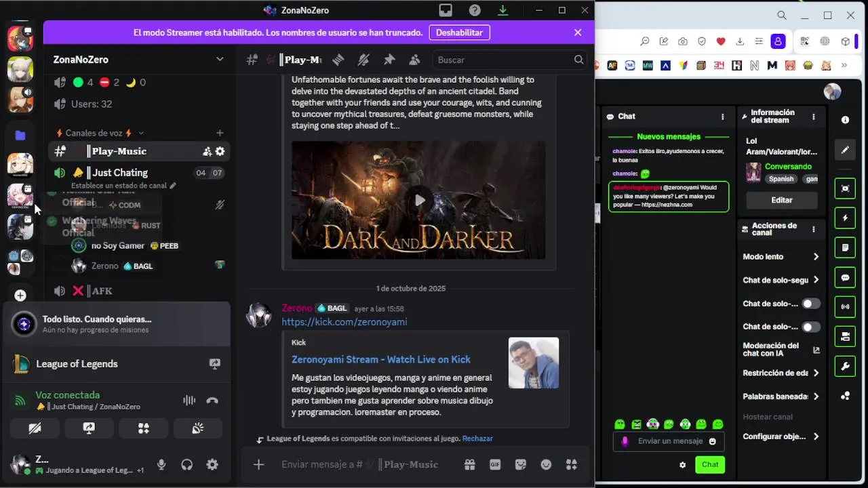Expand Palabras baneadas arrow
This screenshot has width=868, height=488.
(816, 396)
